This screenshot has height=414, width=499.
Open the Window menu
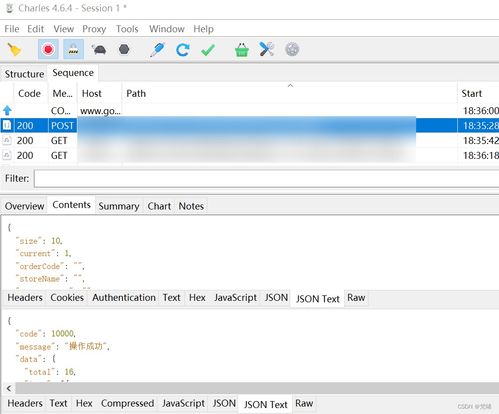pyautogui.click(x=167, y=29)
